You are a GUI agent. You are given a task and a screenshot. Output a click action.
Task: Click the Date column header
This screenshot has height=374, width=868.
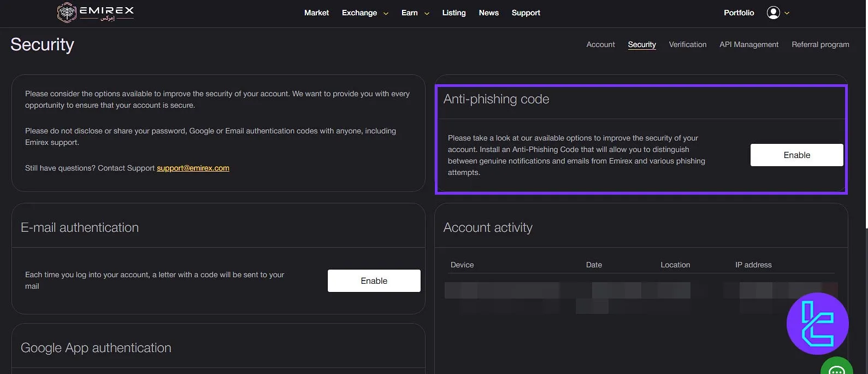point(594,265)
